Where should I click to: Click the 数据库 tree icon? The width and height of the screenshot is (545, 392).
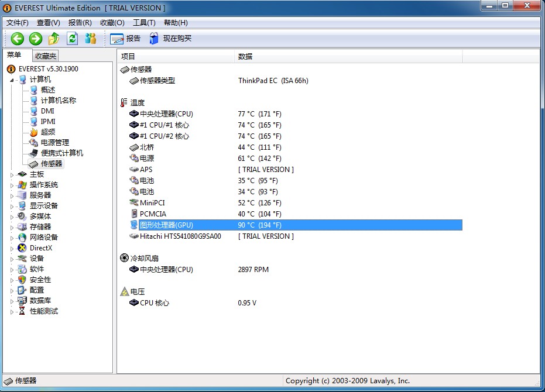pyautogui.click(x=22, y=300)
